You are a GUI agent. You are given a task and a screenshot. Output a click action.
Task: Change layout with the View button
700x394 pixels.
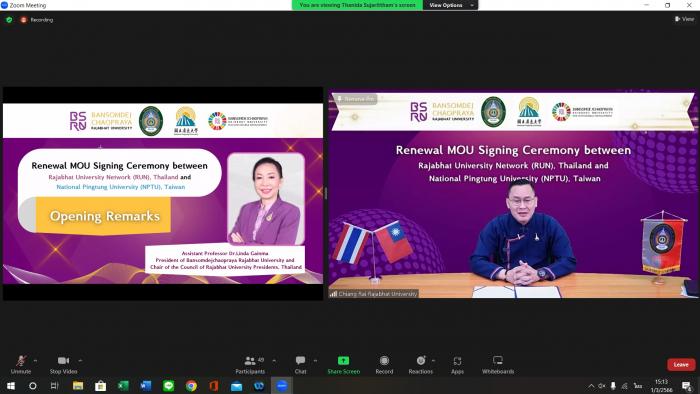(684, 19)
